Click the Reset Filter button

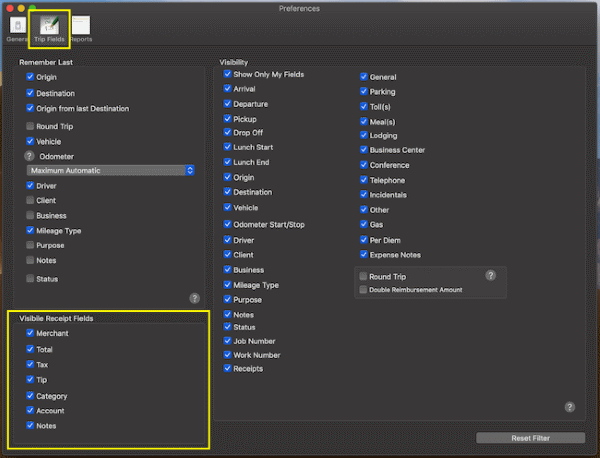point(530,438)
